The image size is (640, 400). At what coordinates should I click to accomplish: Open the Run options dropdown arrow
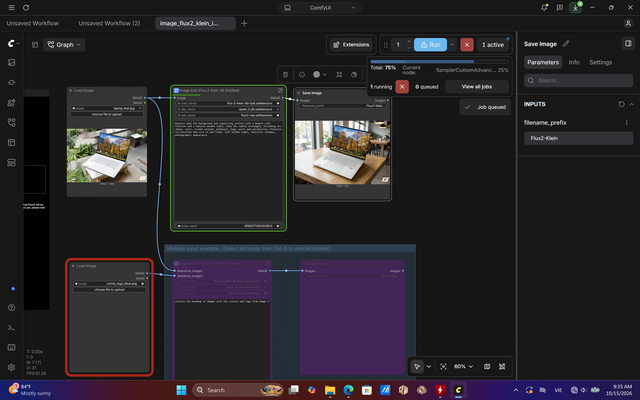click(x=452, y=44)
